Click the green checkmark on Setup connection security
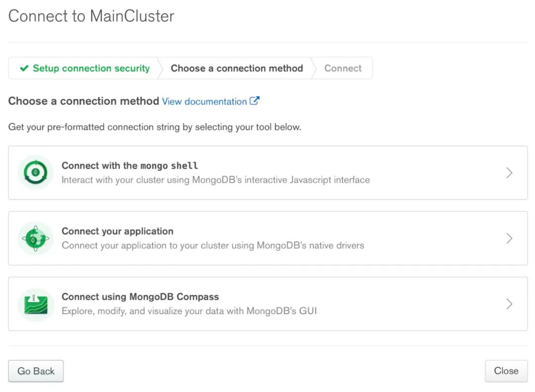 [24, 68]
